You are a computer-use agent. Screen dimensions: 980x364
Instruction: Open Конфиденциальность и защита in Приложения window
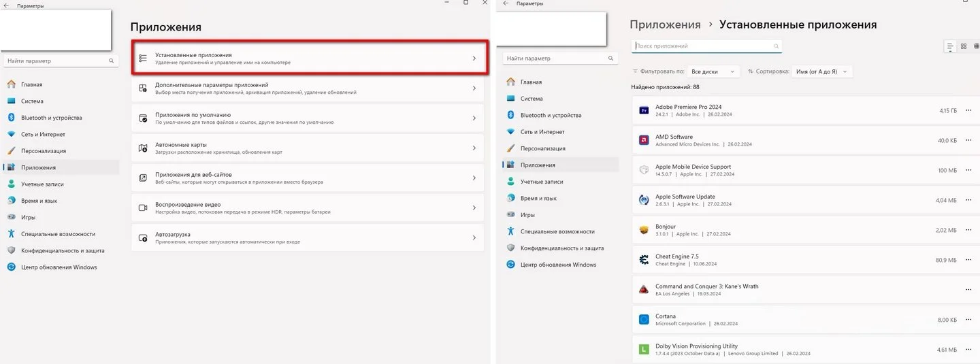tap(61, 250)
